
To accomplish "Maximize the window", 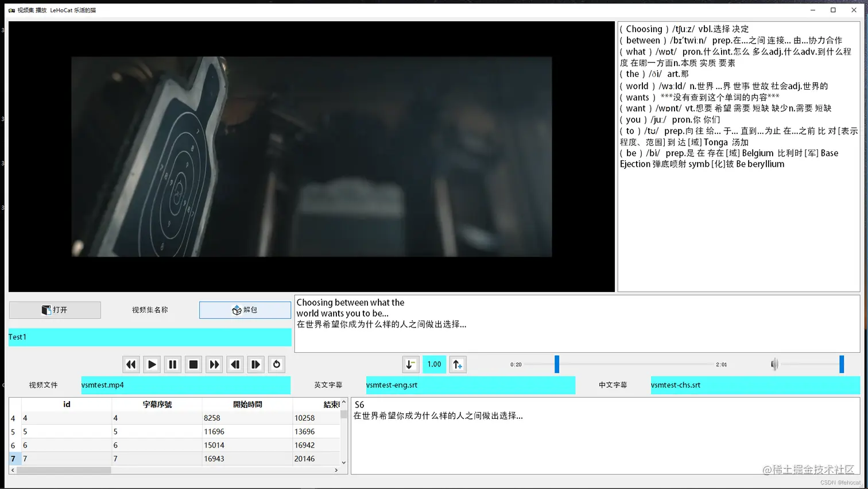I will pyautogui.click(x=833, y=10).
